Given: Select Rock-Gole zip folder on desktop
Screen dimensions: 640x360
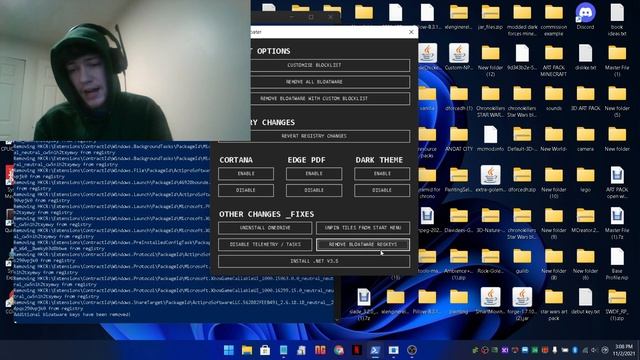Looking at the screenshot, I should point(490,260).
